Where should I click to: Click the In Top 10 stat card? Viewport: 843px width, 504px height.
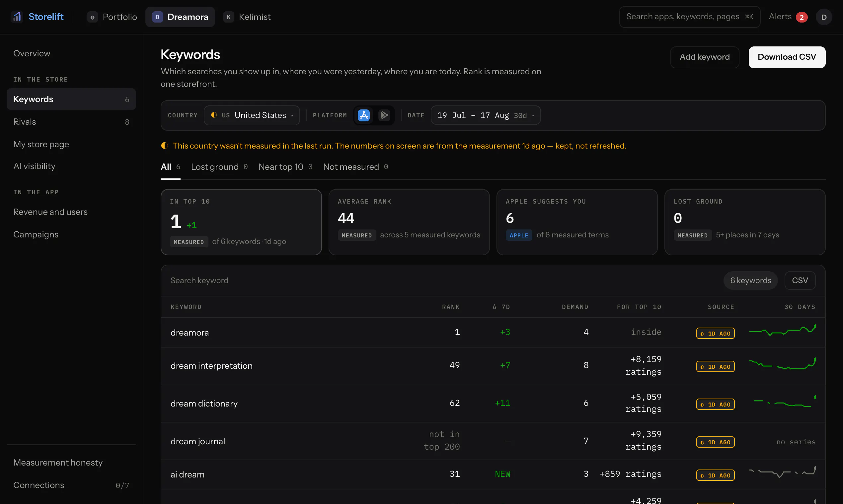click(241, 222)
